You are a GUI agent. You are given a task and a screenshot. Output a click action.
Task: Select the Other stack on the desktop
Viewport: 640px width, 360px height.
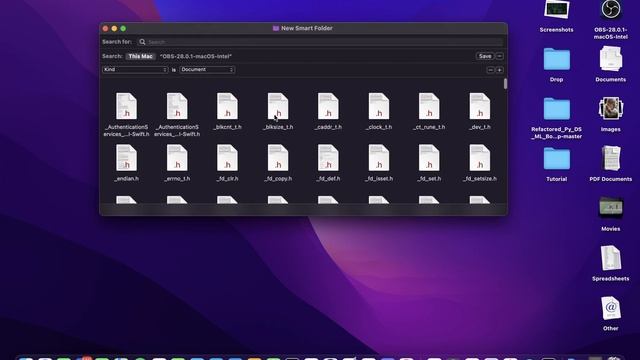point(611,308)
